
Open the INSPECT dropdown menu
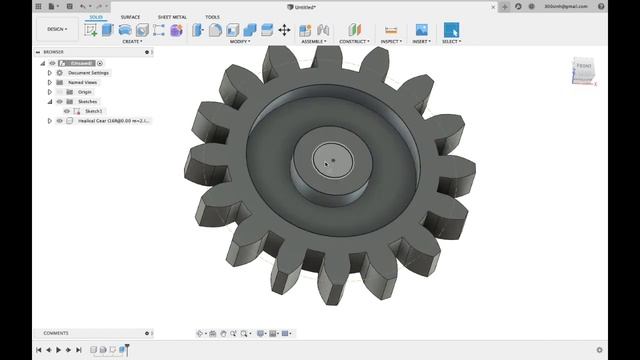point(391,42)
